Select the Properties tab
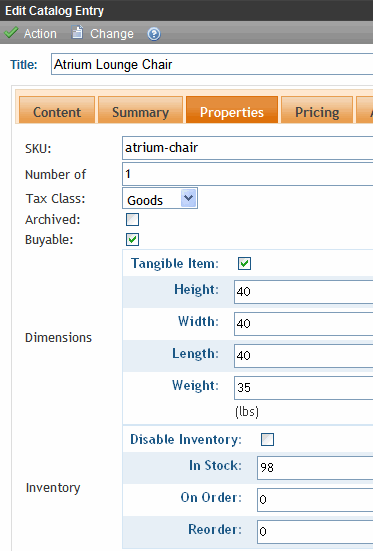This screenshot has height=551, width=373. pyautogui.click(x=232, y=110)
